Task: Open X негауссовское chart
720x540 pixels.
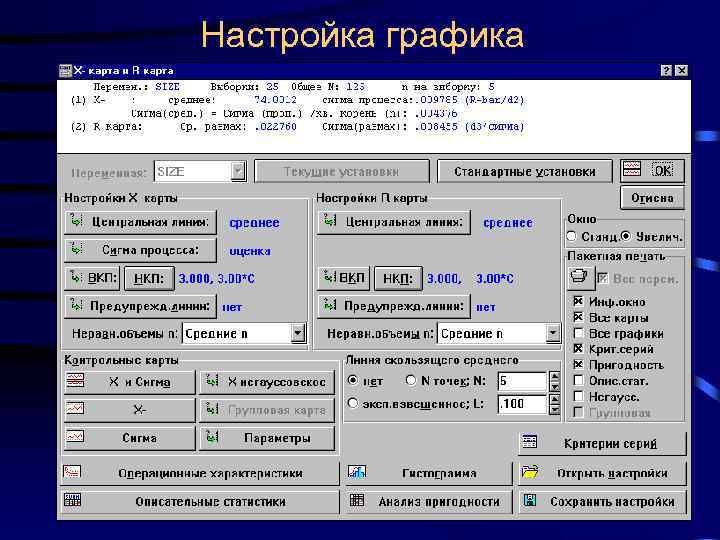Action: pyautogui.click(x=267, y=382)
